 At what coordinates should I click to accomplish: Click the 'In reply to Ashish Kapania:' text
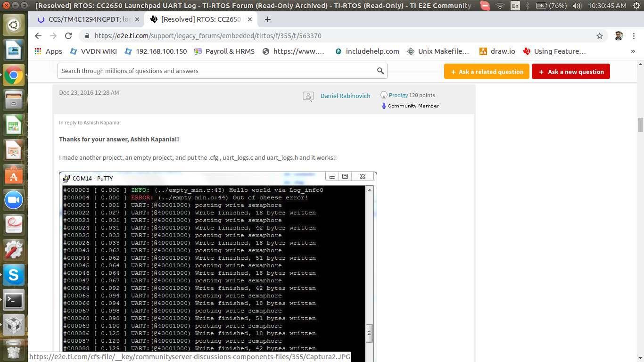tap(90, 123)
